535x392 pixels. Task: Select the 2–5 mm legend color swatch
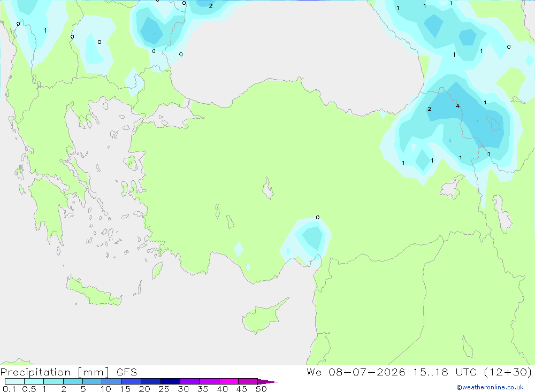tap(73, 381)
